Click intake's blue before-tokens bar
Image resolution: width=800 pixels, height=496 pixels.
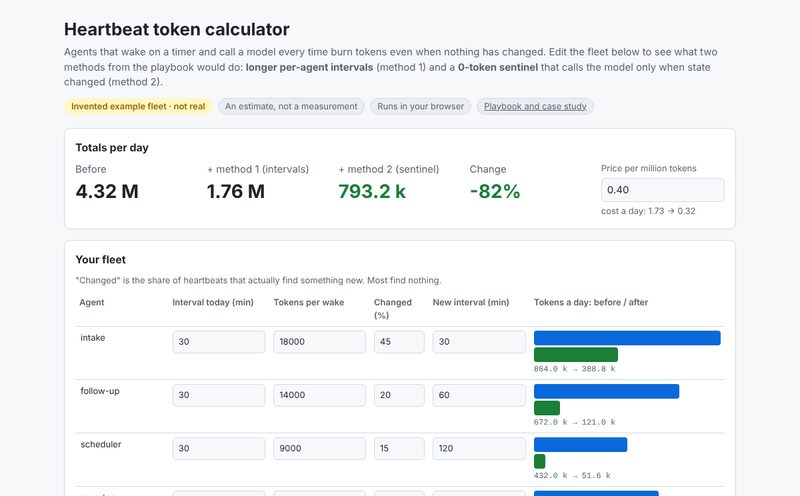[627, 338]
